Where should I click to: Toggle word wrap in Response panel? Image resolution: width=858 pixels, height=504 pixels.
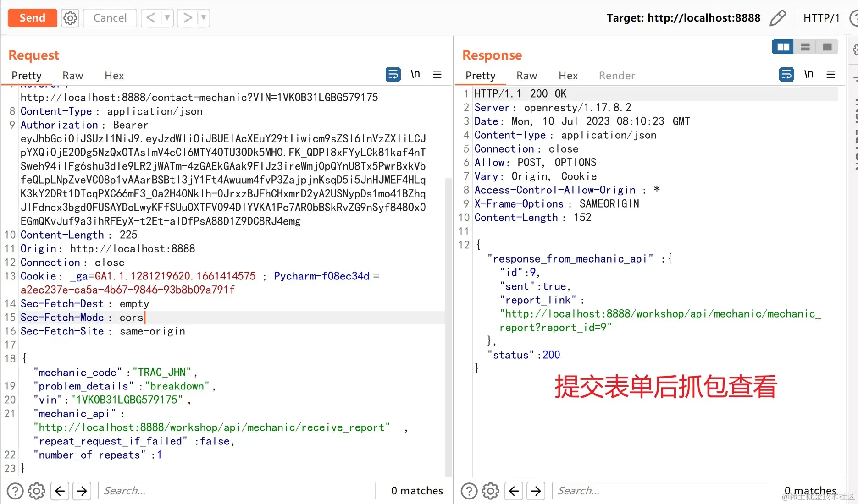point(786,74)
